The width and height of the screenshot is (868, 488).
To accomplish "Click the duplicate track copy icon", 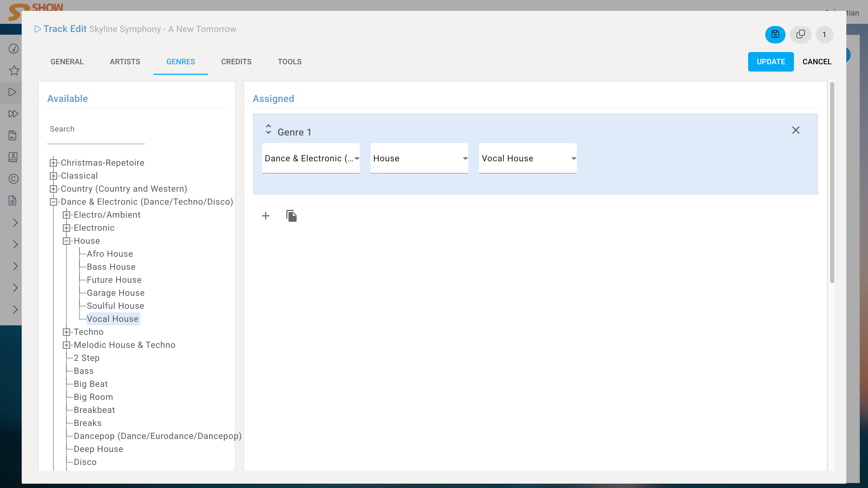I will [x=800, y=34].
